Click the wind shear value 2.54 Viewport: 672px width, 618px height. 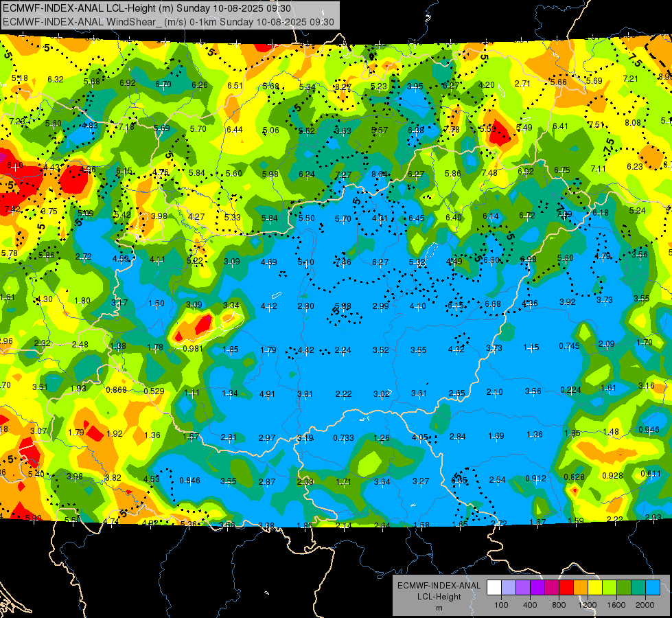tap(497, 479)
